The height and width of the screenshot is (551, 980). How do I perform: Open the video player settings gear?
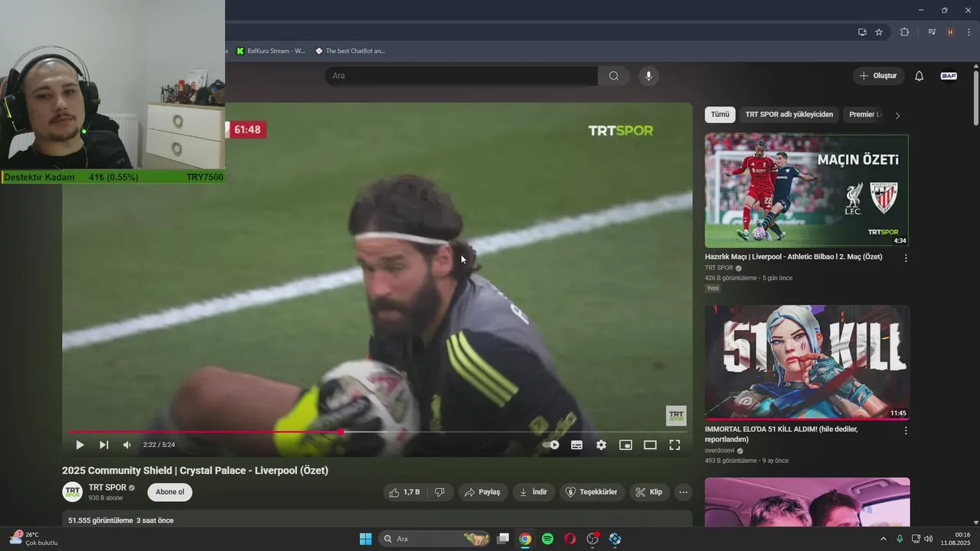(601, 445)
